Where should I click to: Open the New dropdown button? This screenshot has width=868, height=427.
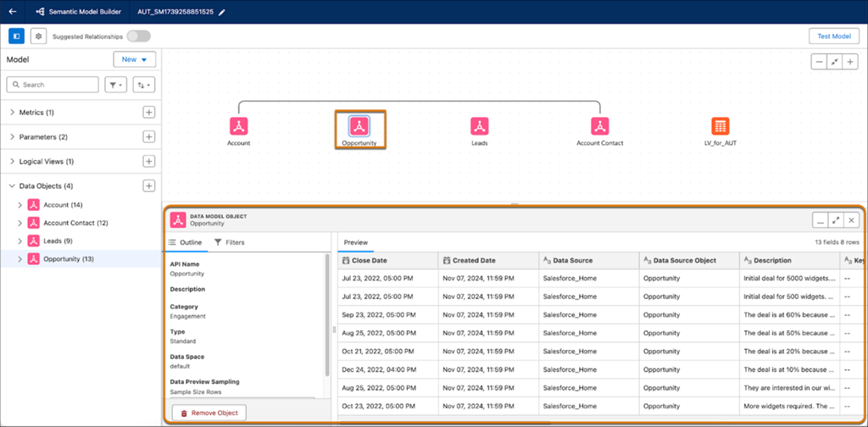[135, 59]
